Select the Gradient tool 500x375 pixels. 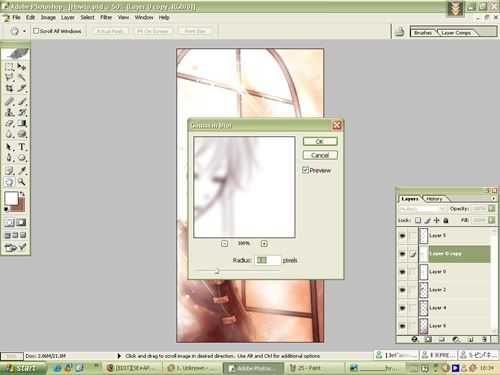point(22,123)
